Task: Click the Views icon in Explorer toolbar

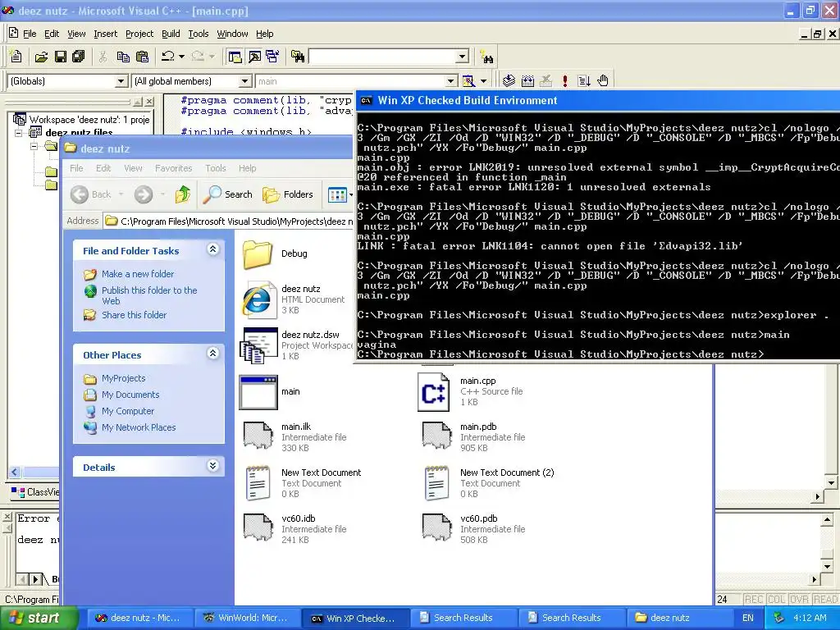Action: click(x=337, y=195)
